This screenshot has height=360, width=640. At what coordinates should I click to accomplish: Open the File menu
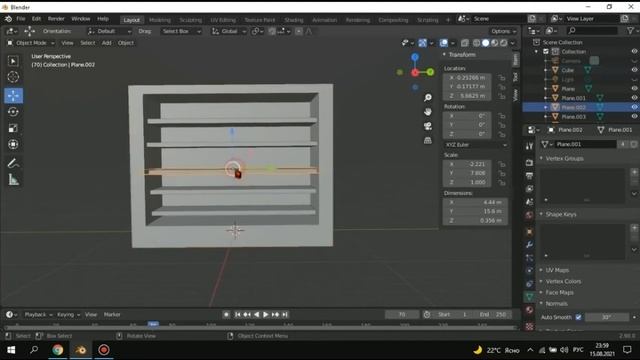tap(21, 19)
